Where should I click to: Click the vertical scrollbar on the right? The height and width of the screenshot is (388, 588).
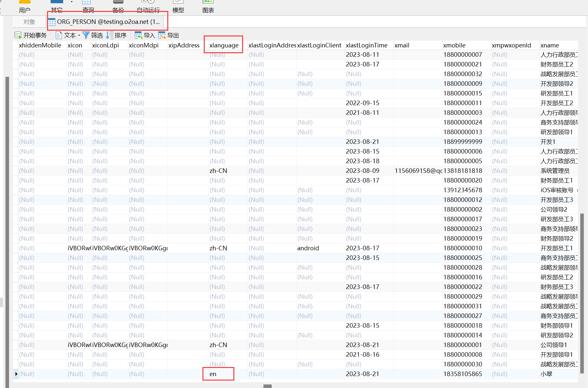(x=582, y=290)
